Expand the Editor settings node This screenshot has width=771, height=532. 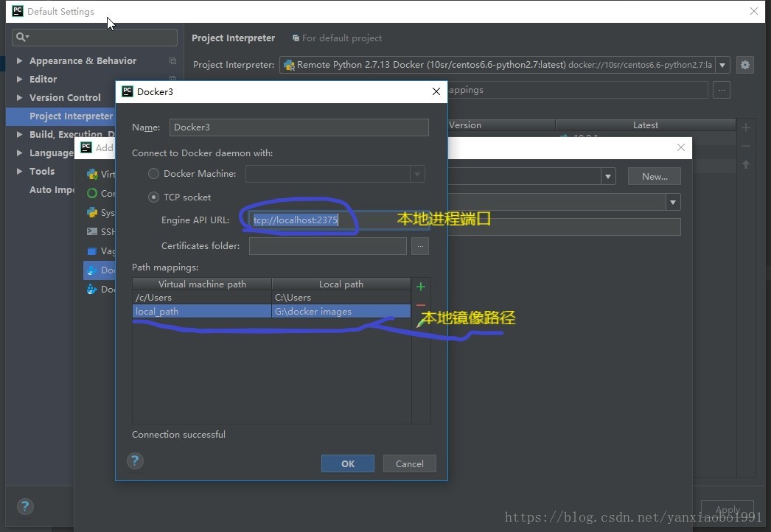(19, 79)
